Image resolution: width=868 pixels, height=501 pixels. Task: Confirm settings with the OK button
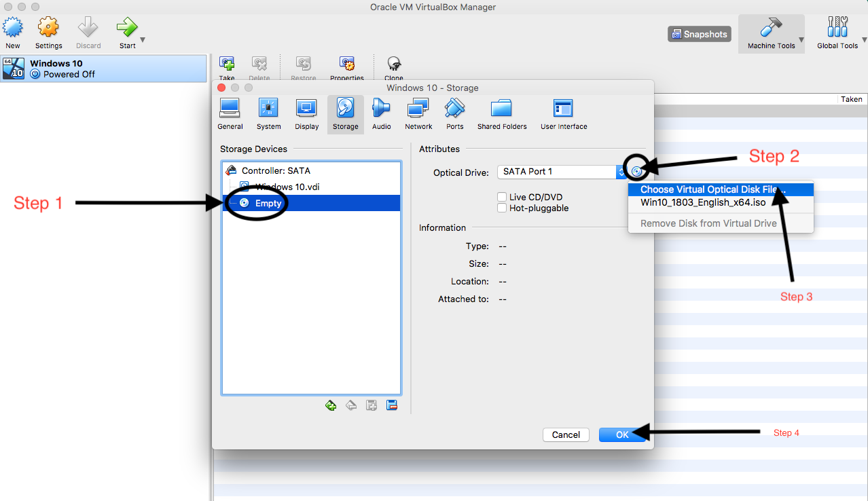click(x=622, y=435)
